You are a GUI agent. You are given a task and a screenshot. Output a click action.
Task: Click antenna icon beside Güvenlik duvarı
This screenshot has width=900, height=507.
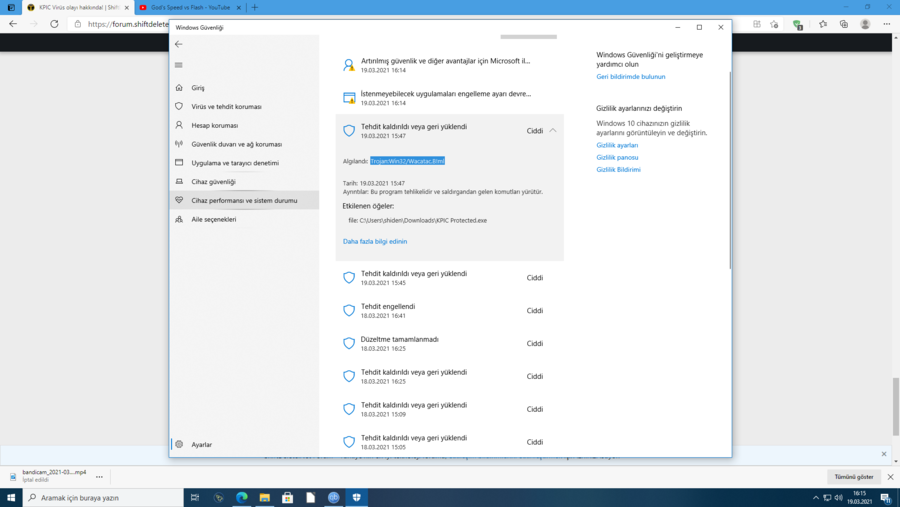point(179,144)
